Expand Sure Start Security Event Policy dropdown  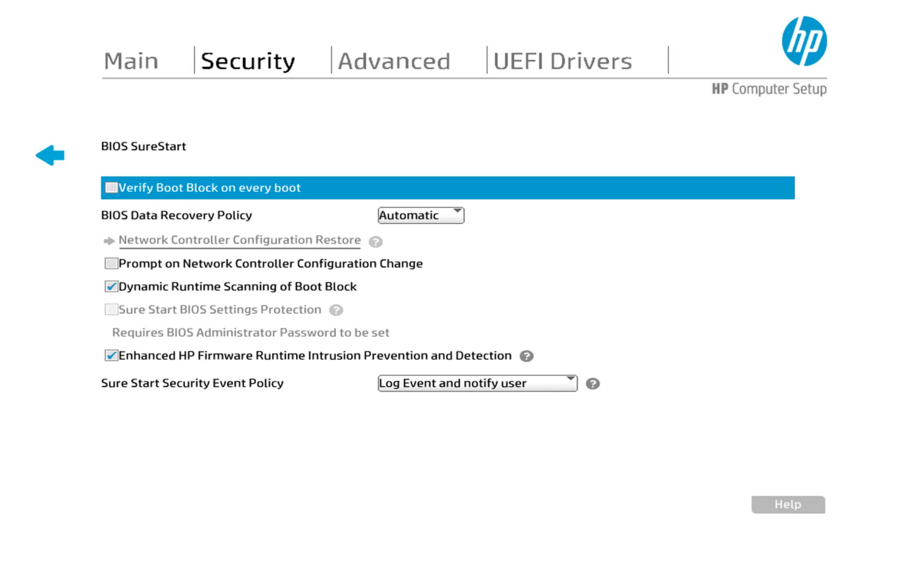pos(477,383)
